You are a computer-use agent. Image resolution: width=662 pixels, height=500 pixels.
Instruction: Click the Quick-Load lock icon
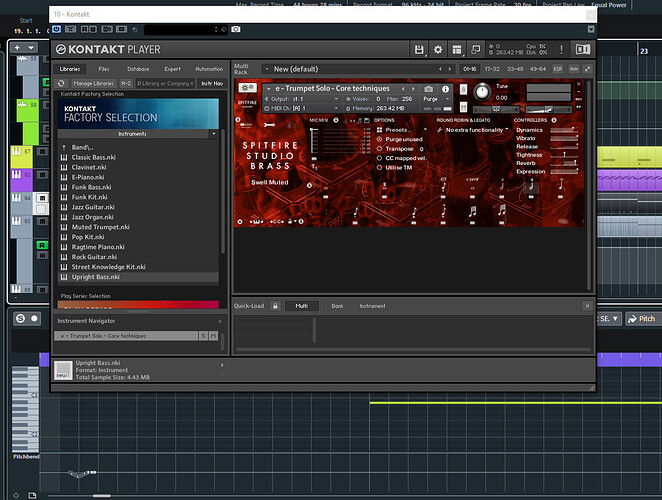[275, 306]
